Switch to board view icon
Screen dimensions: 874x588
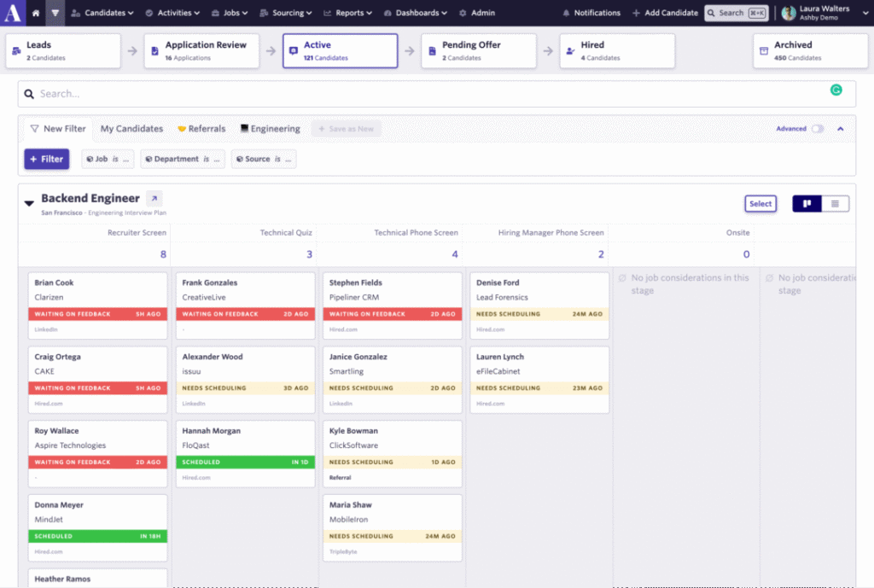807,203
